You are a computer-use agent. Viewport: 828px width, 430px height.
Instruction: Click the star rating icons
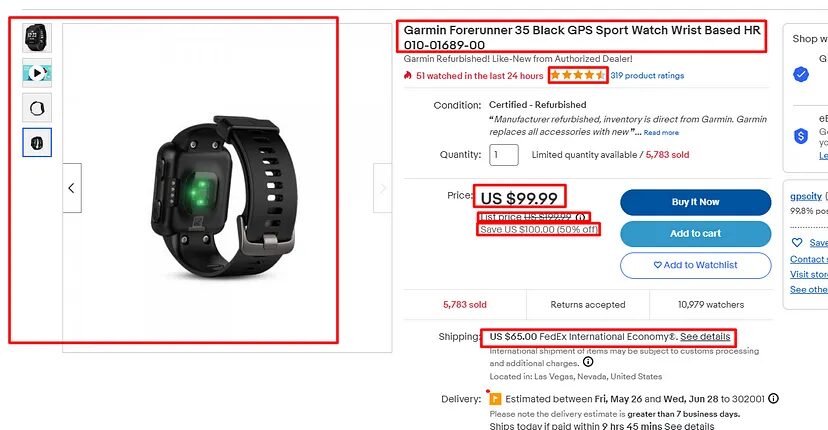point(578,75)
